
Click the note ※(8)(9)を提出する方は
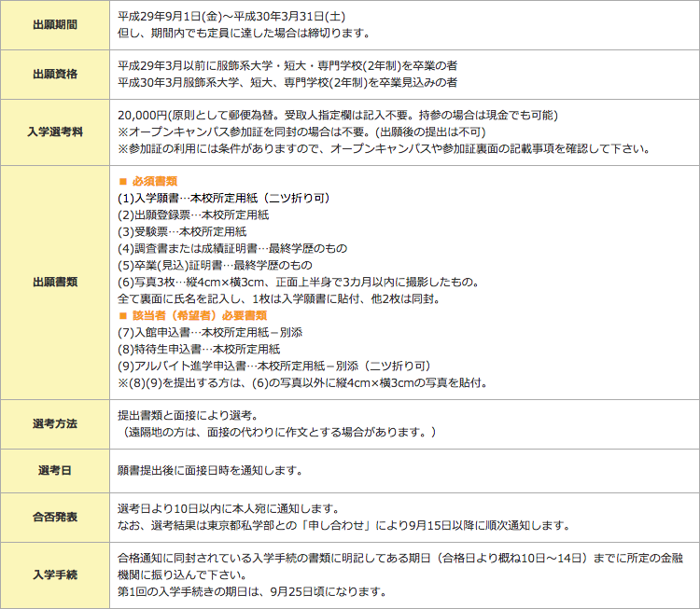(302, 383)
